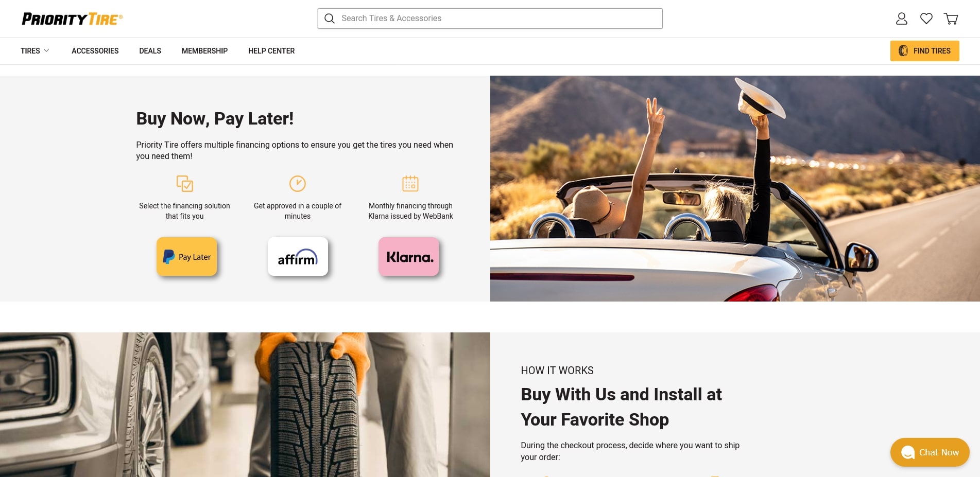The image size is (980, 477).
Task: Click the clock approval icon
Action: (298, 184)
